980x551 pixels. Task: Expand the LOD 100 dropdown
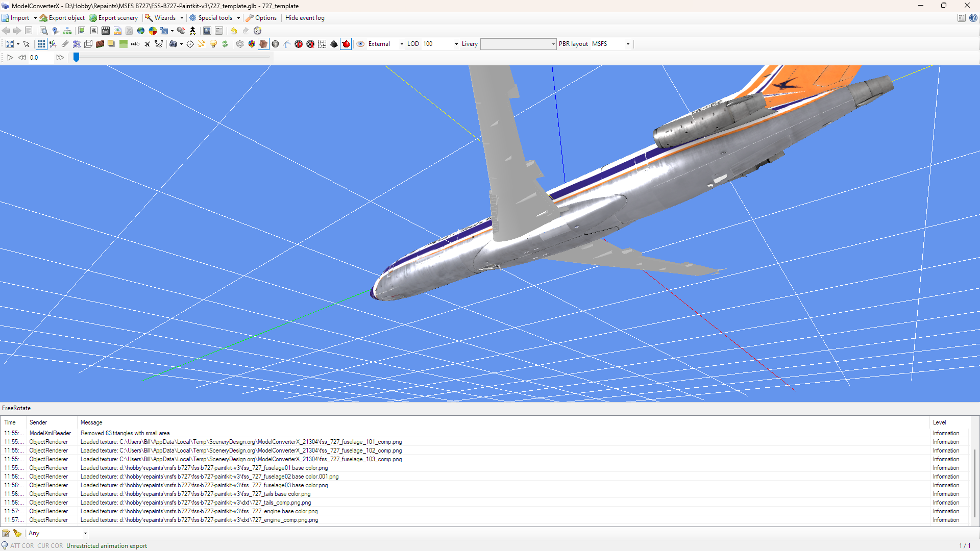tap(440, 44)
